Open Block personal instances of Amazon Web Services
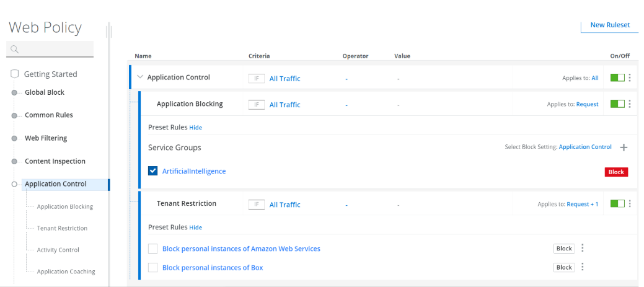644x287 pixels. pyautogui.click(x=241, y=249)
